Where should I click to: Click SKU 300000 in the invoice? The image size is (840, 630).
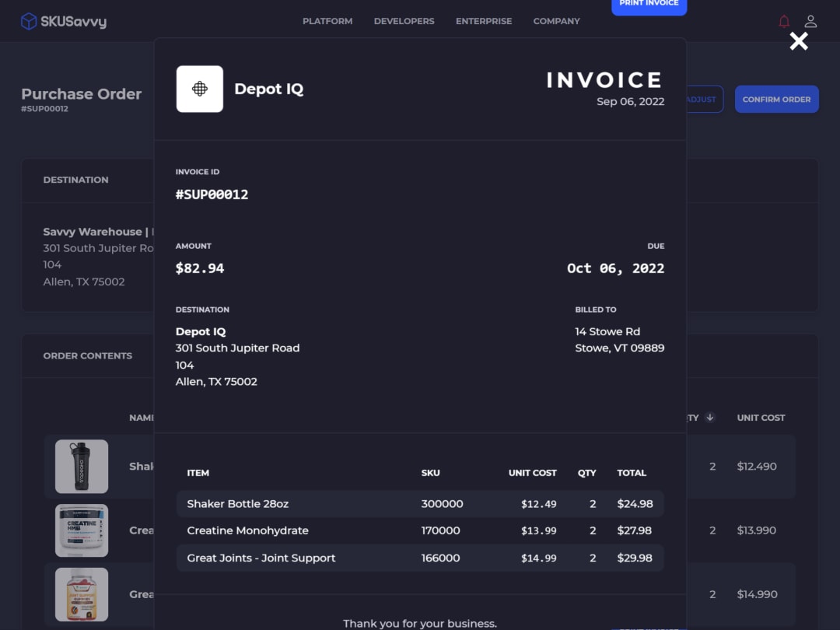(442, 503)
